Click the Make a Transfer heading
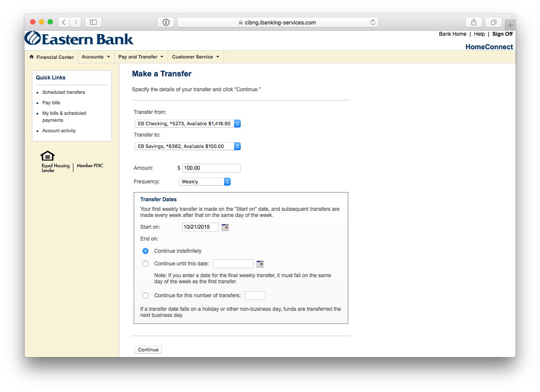Image resolution: width=540 pixels, height=392 pixels. 162,74
